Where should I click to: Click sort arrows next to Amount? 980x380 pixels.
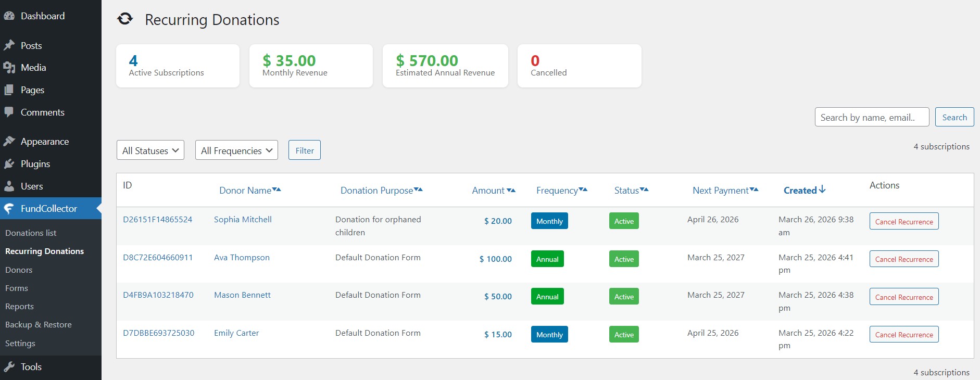(511, 191)
